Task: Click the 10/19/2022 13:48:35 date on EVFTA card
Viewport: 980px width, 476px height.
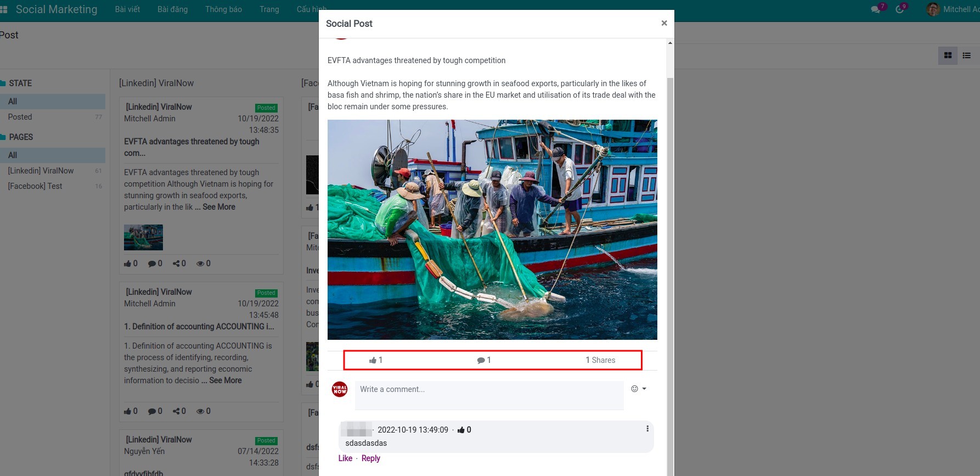Action: [x=258, y=124]
